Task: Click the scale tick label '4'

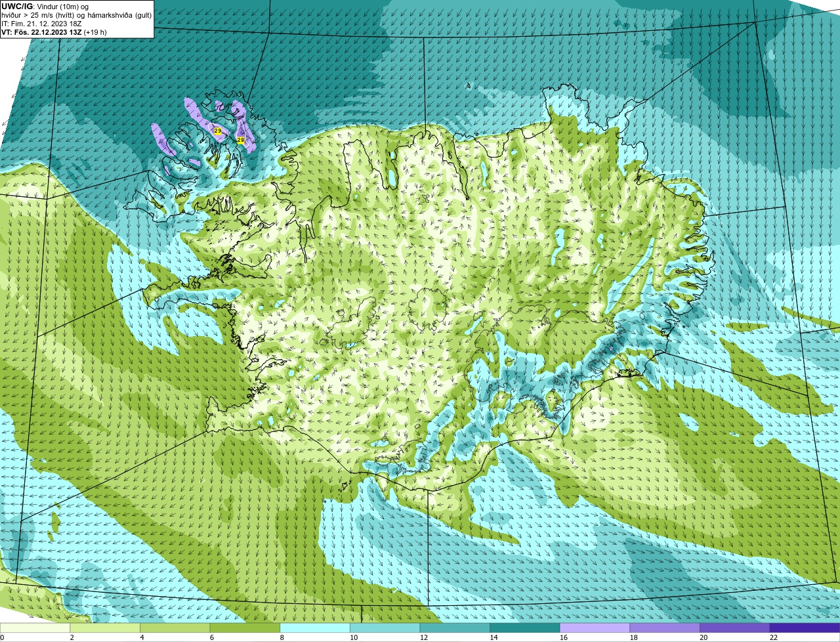Action: point(142,637)
